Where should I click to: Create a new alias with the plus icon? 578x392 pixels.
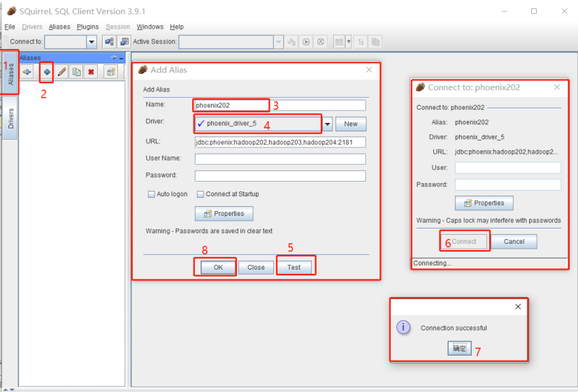pos(47,72)
